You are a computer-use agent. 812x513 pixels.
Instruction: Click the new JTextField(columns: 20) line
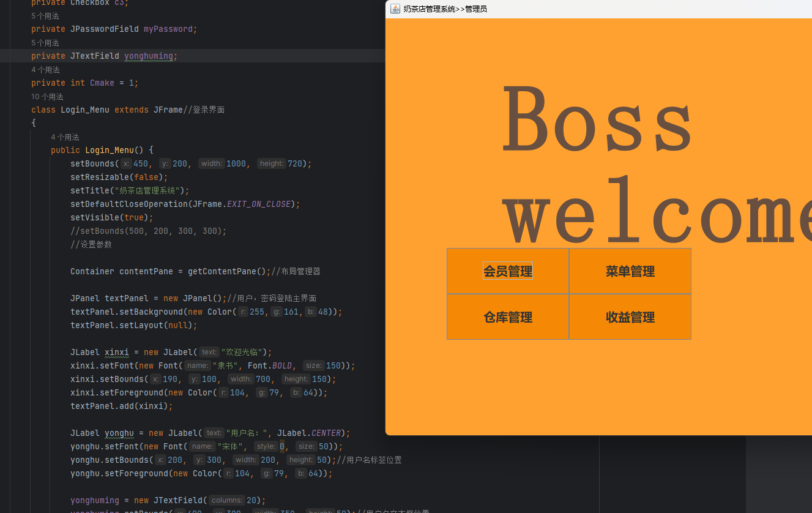(x=168, y=500)
